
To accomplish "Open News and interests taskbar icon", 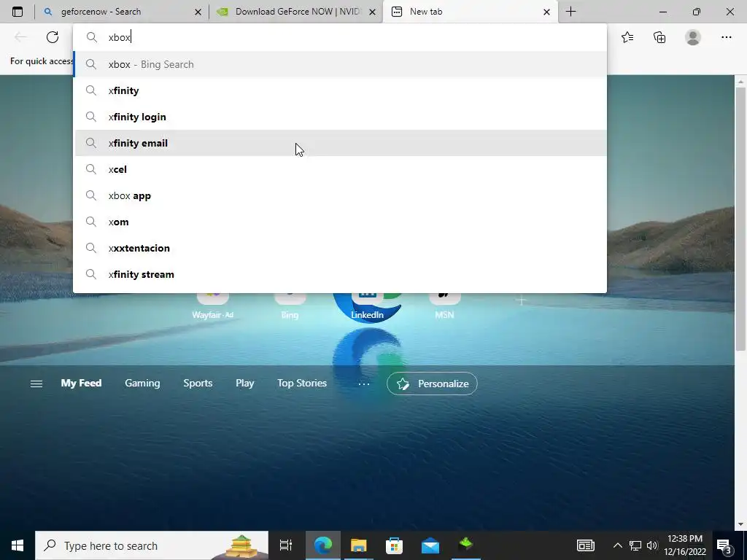I will coord(586,545).
